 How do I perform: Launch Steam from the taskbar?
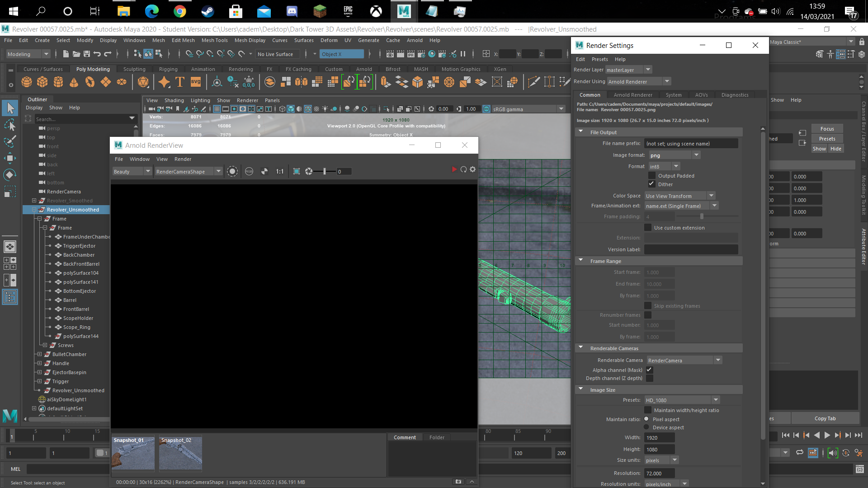[x=208, y=11]
